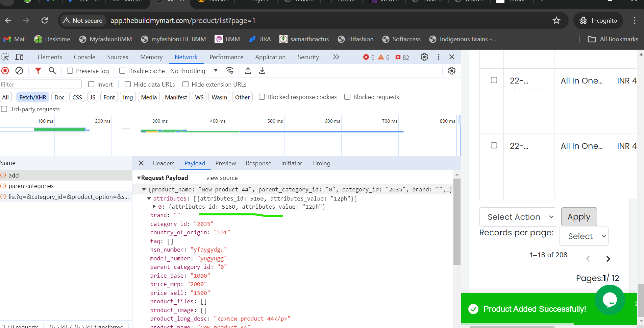Reload the current page
Screen dimensions: 644x328
45,21
